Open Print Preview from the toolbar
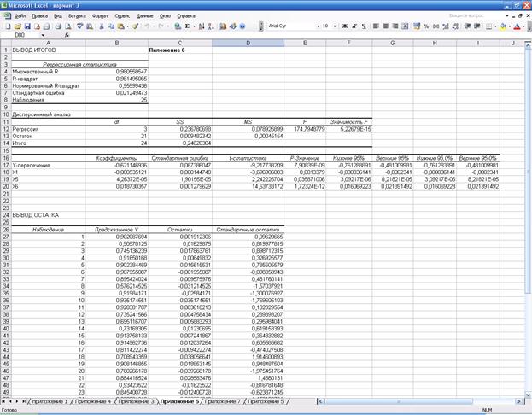Viewport: 532px width, 415px height. 67,26
